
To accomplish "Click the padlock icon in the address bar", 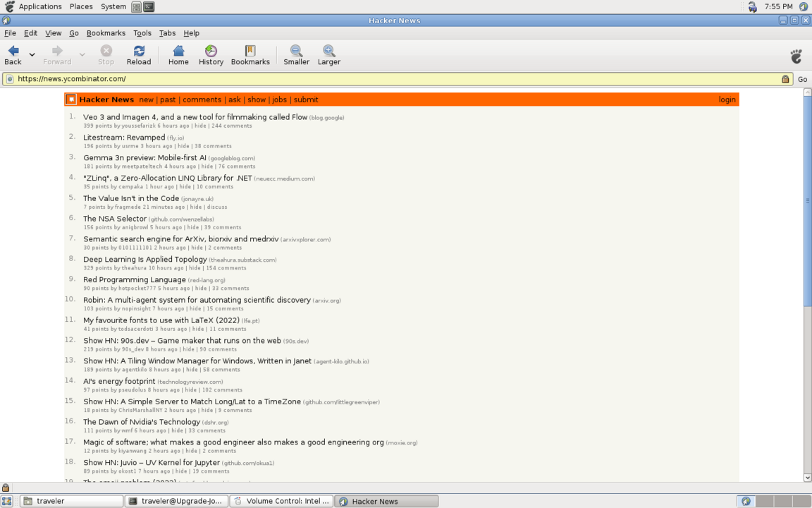I will (x=785, y=79).
